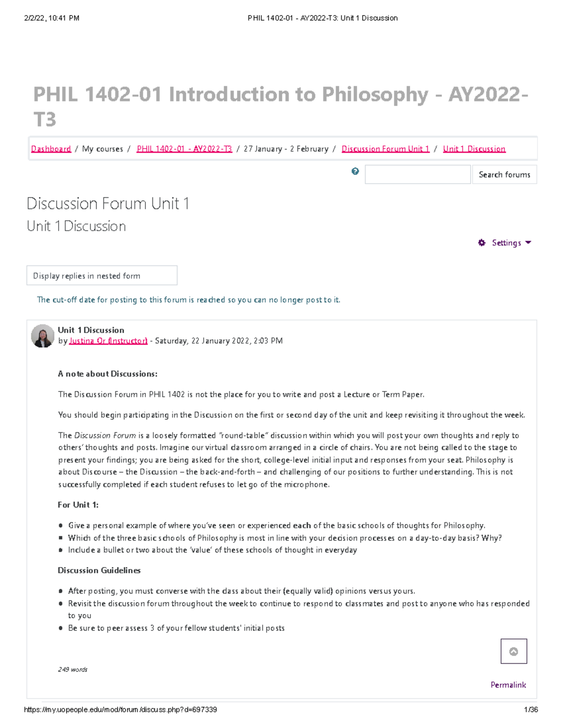Open the 'Display replies in nested form' dropdown
Screen dimensions: 563x728
102,276
